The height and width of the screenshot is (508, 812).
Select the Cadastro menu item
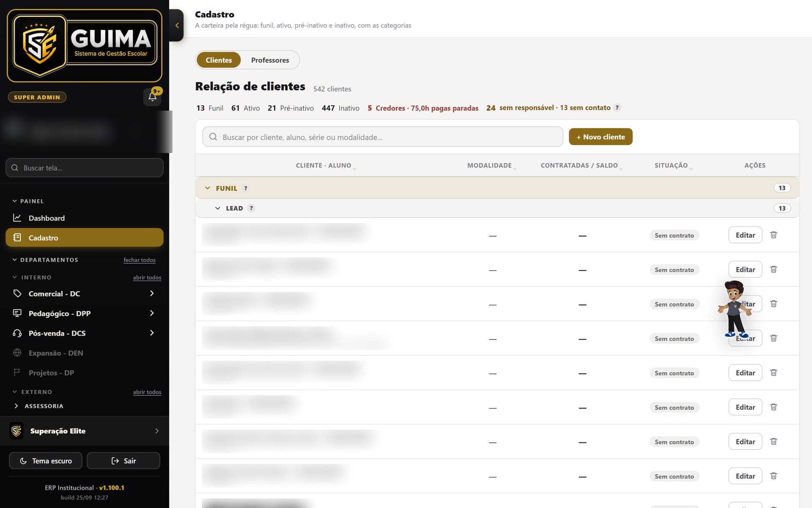(x=85, y=237)
